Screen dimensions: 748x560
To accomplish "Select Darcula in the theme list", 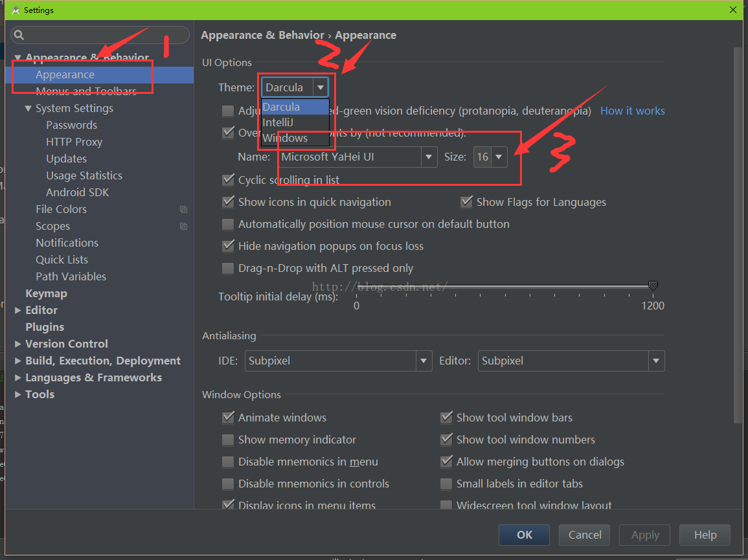I will coord(295,107).
